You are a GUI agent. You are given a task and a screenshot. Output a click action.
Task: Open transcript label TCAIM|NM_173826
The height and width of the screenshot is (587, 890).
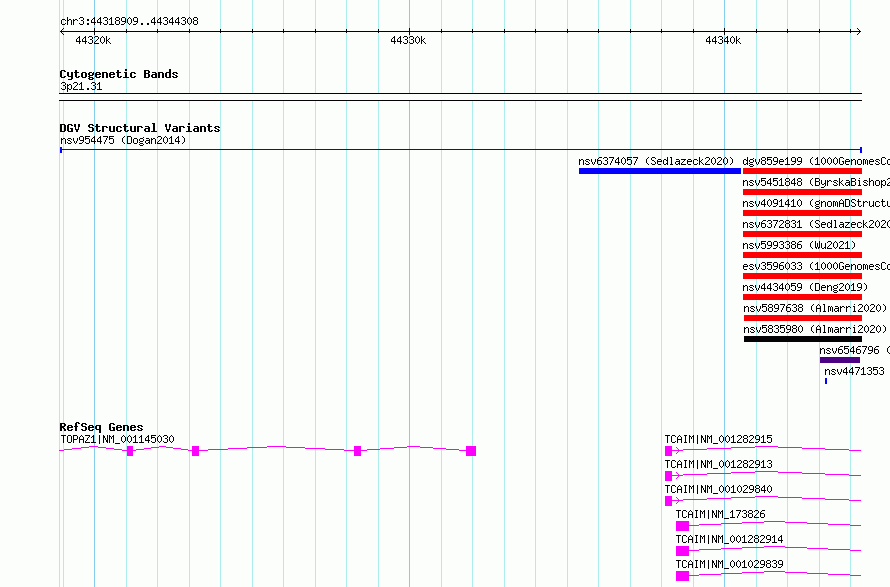(x=720, y=514)
